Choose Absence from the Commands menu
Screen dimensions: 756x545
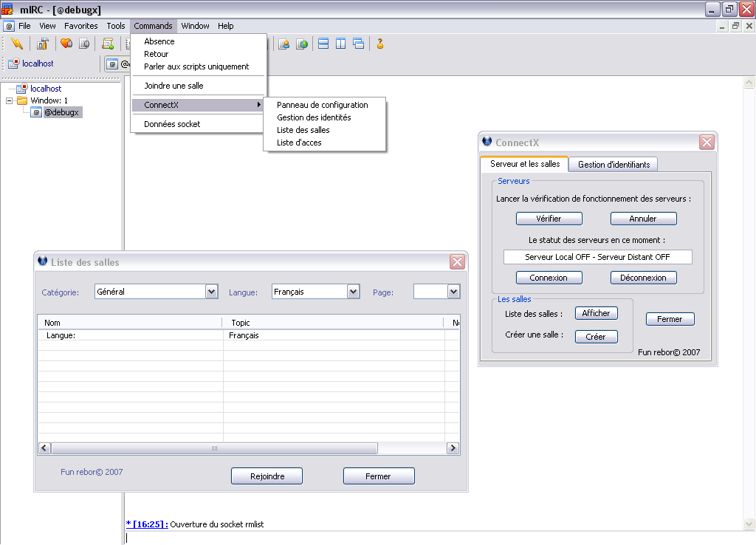(x=199, y=41)
